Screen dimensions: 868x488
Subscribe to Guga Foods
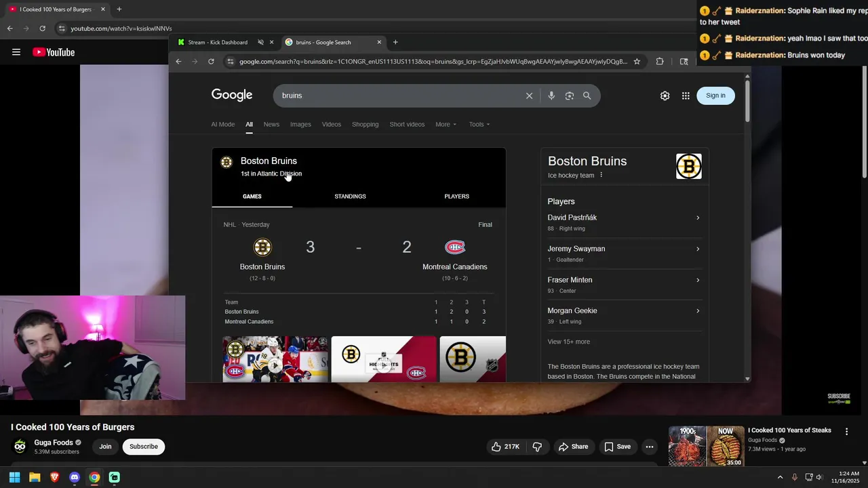pyautogui.click(x=144, y=447)
